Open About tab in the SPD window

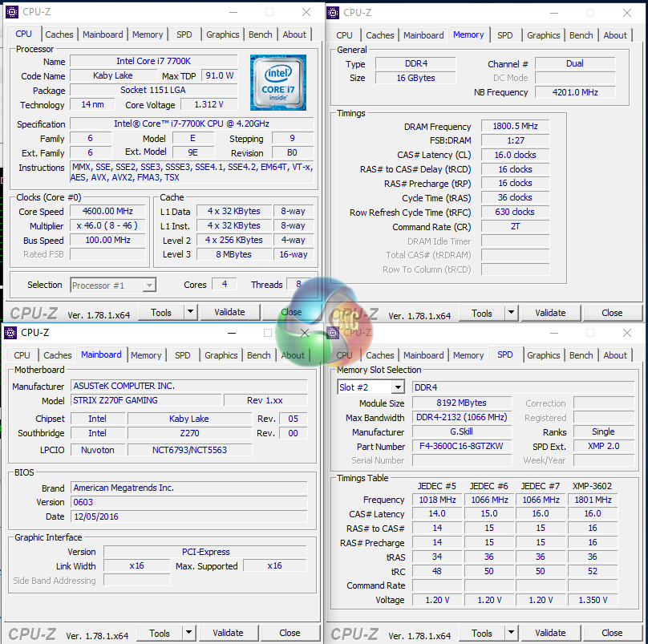[615, 355]
